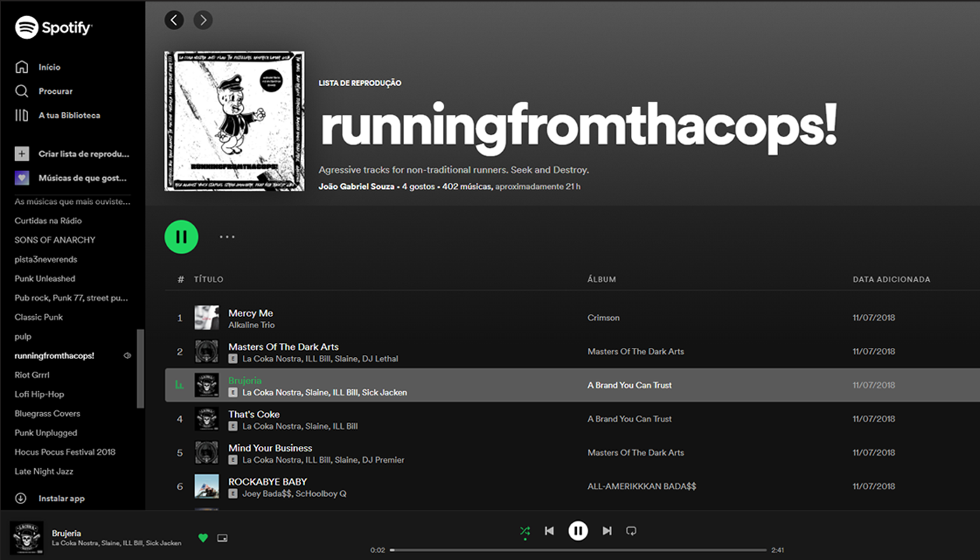Click That's Coke song title
This screenshot has width=980, height=560.
[x=253, y=414]
